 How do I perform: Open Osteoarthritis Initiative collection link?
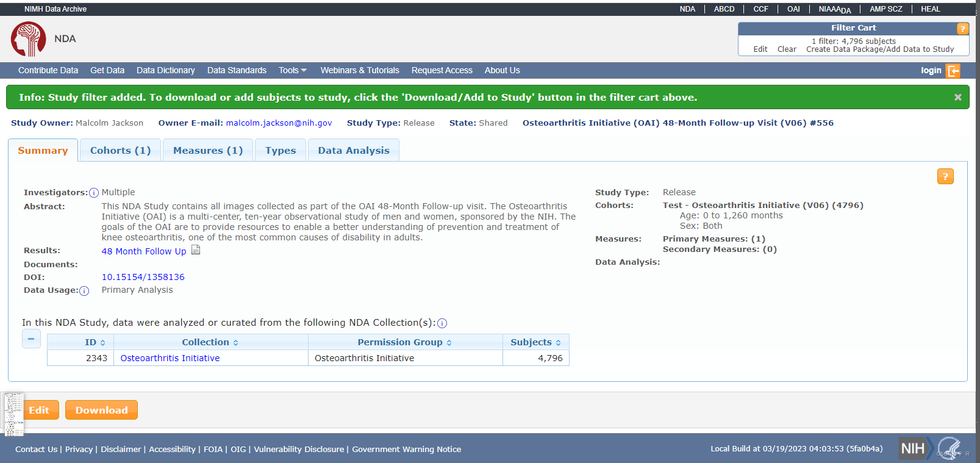tap(170, 358)
